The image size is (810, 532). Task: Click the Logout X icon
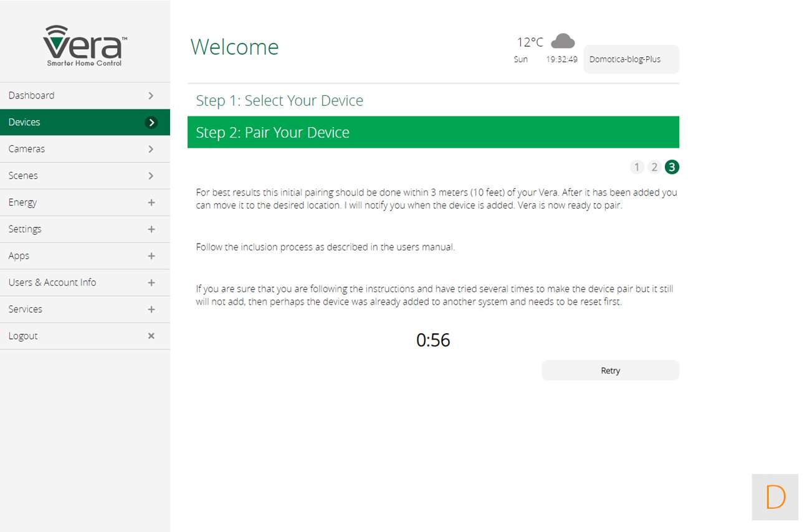pyautogui.click(x=151, y=336)
